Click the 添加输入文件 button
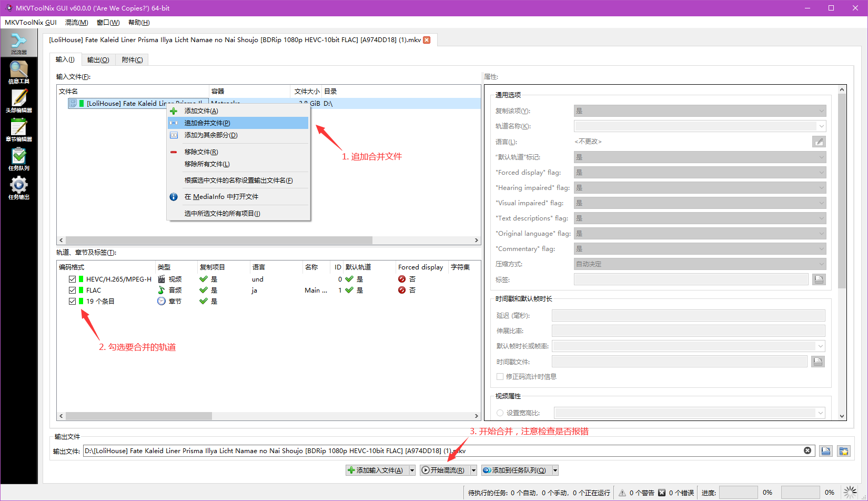 376,470
